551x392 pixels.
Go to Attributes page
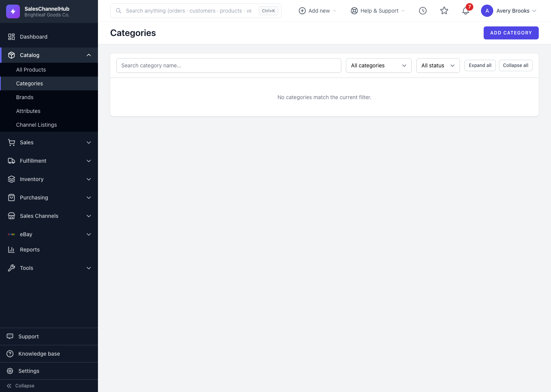[x=49, y=111]
